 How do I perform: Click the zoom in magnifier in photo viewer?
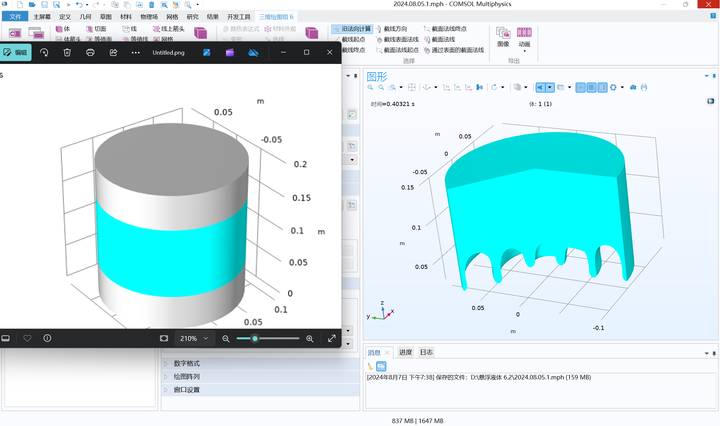(309, 339)
